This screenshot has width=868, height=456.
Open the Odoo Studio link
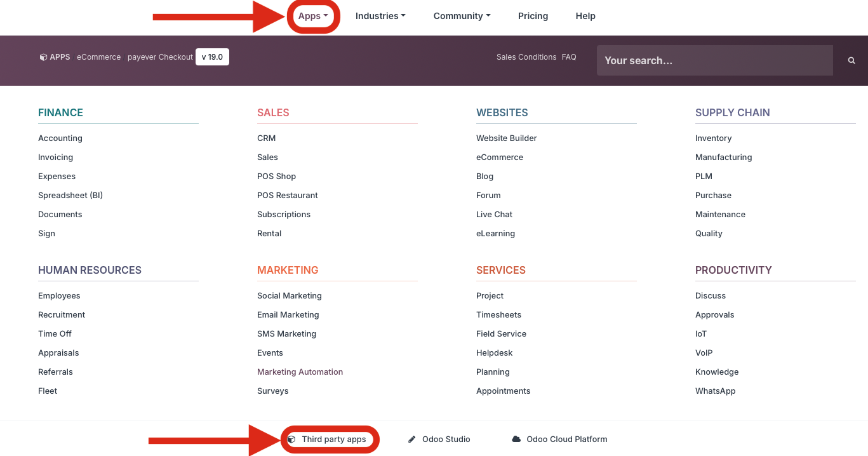point(446,439)
